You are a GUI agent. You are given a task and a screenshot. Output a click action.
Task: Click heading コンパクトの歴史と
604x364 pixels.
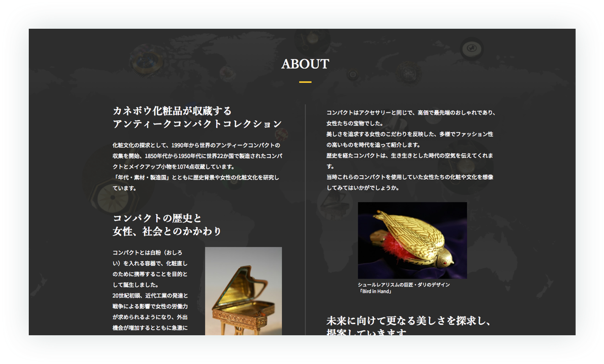pos(157,218)
